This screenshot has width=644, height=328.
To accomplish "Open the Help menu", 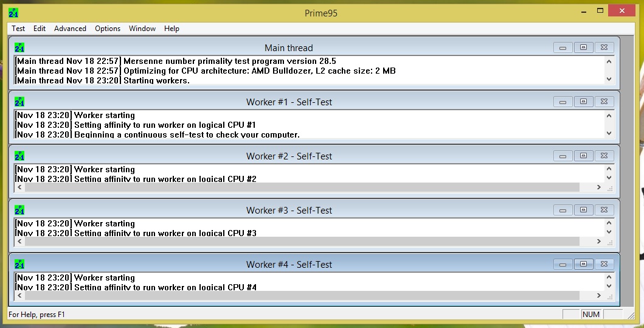I will 171,29.
